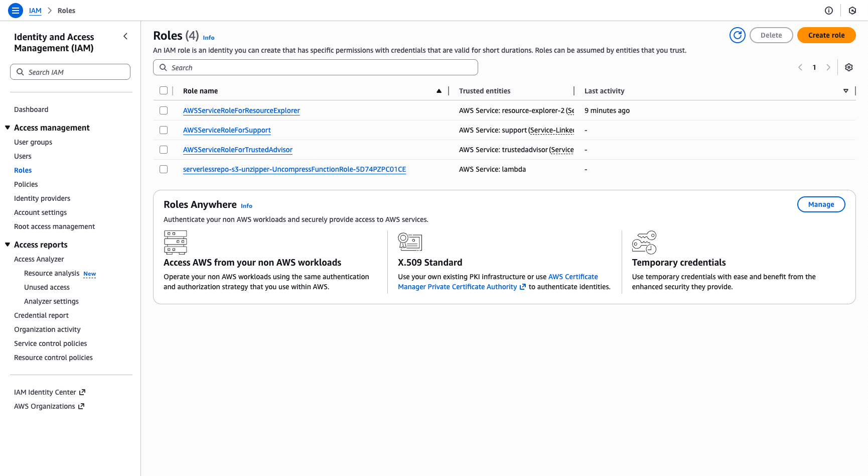Select the serverlessrepo-s3-unzipper role checkbox

point(164,169)
